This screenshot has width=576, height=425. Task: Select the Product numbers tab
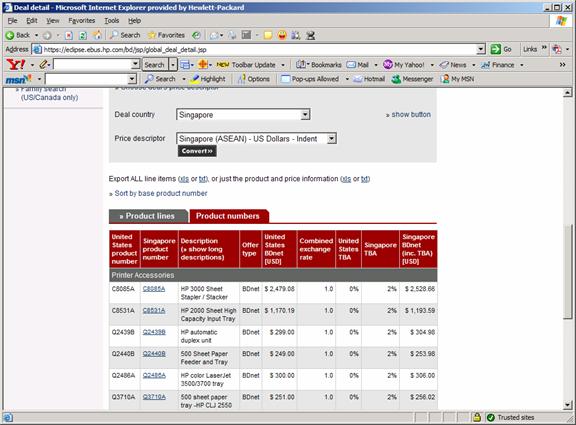(228, 216)
